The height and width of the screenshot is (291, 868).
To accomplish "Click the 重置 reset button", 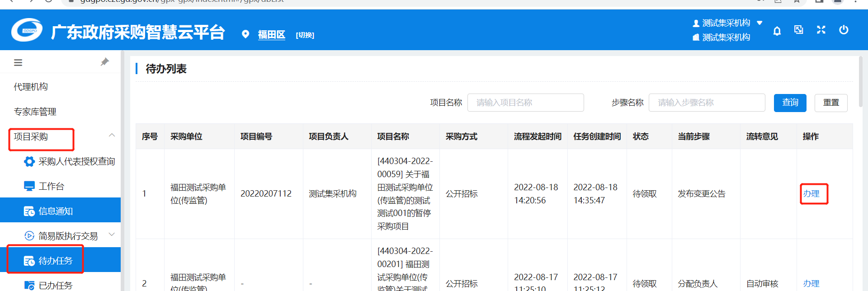I will (830, 103).
